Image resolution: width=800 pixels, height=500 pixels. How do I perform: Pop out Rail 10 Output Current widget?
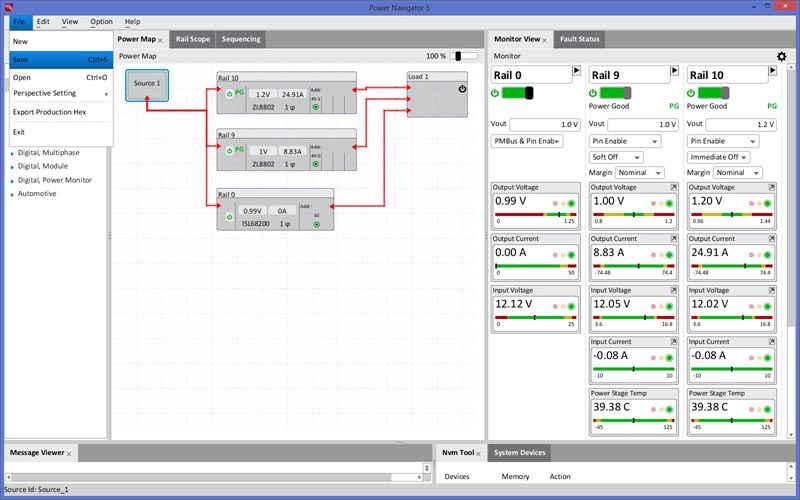(772, 239)
